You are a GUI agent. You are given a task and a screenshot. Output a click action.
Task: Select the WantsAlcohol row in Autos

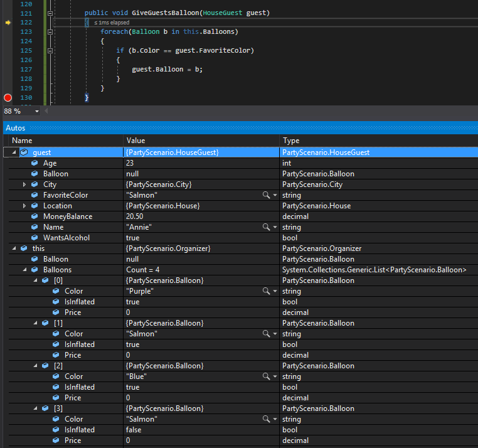tap(66, 238)
